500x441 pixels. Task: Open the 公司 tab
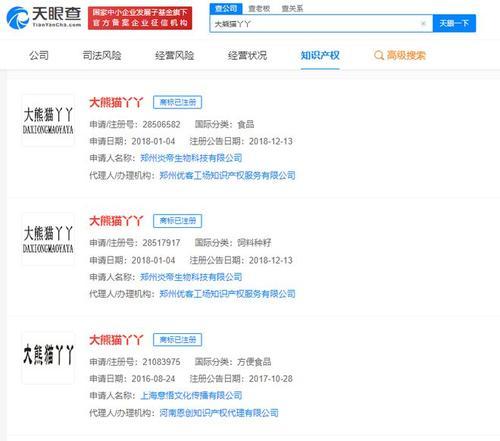coord(39,55)
